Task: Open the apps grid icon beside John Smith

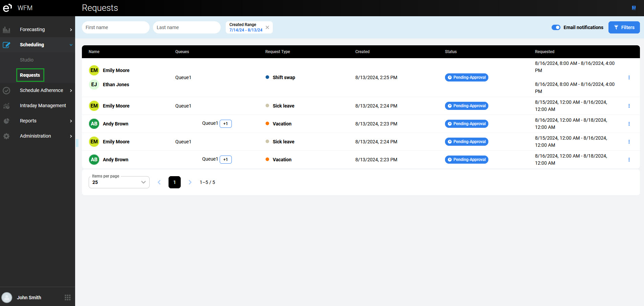Action: (68, 298)
